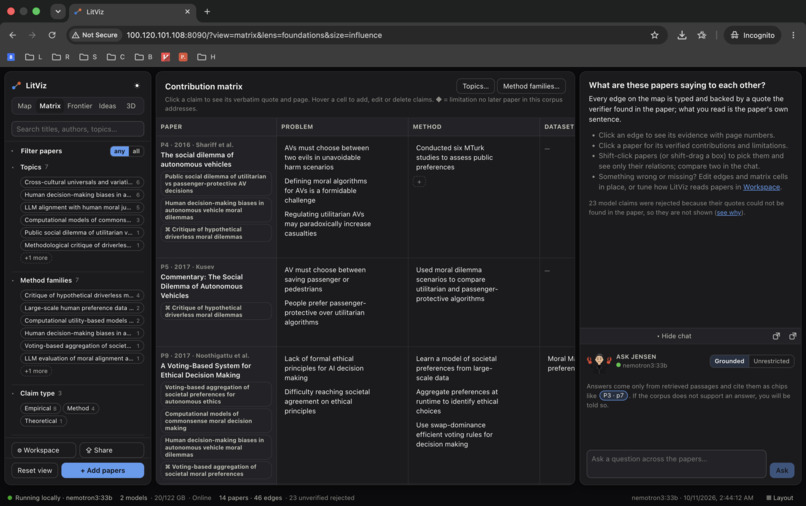Click the Ask button

coord(782,470)
